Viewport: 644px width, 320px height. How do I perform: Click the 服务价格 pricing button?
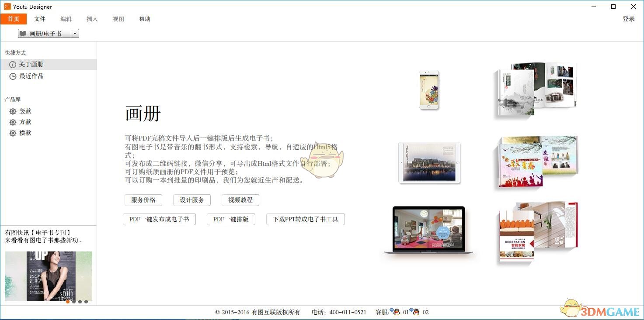[x=143, y=200]
